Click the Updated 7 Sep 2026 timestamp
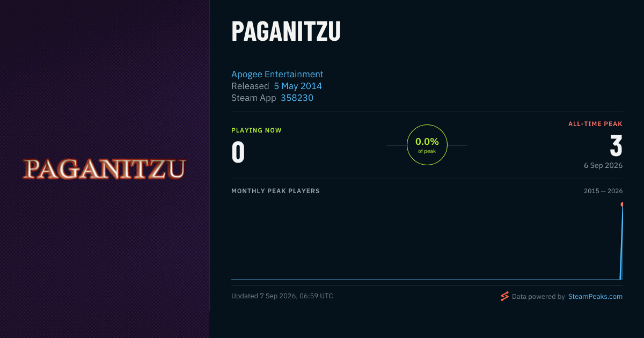The height and width of the screenshot is (338, 644). point(282,296)
